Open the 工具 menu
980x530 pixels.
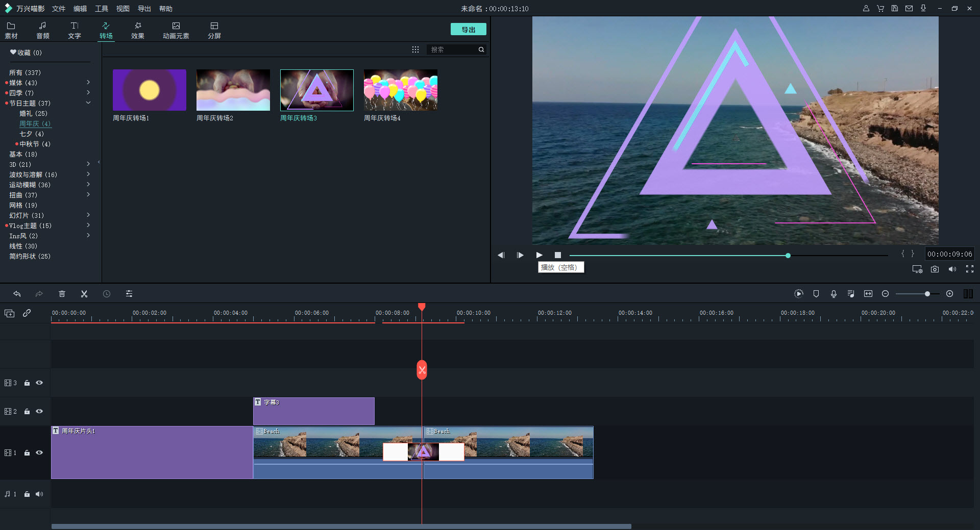(102, 9)
